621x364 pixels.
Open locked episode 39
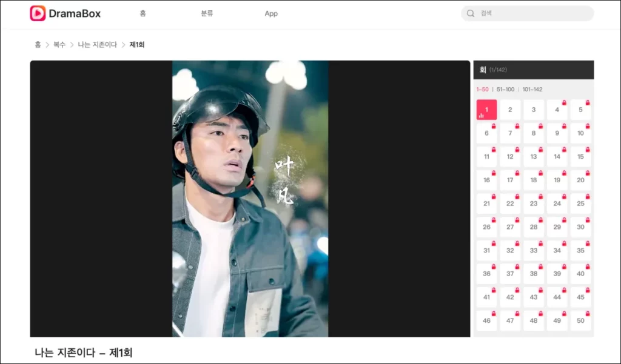tap(557, 274)
